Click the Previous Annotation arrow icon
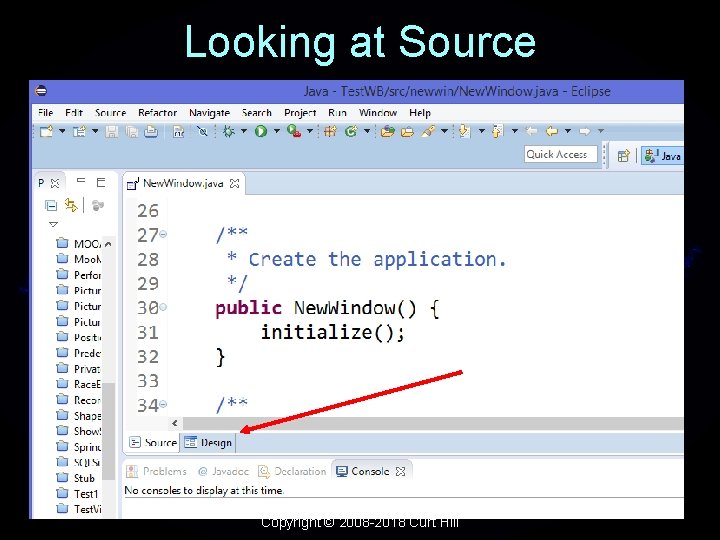The width and height of the screenshot is (720, 540). point(497,132)
